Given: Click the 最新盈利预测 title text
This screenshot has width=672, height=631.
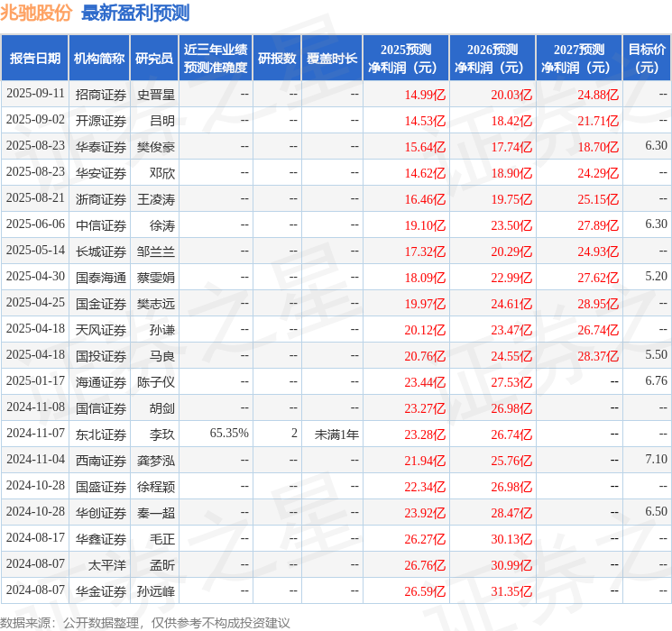Looking at the screenshot, I should pos(135,13).
